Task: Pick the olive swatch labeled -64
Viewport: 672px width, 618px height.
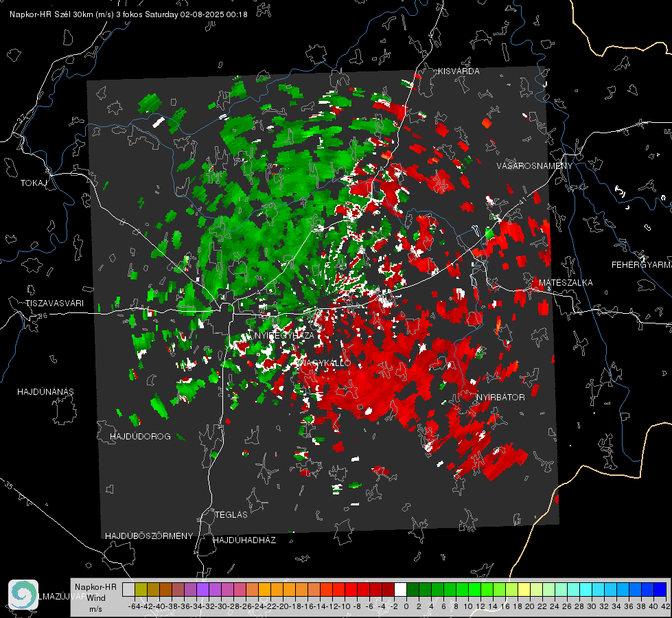Action: [141, 589]
